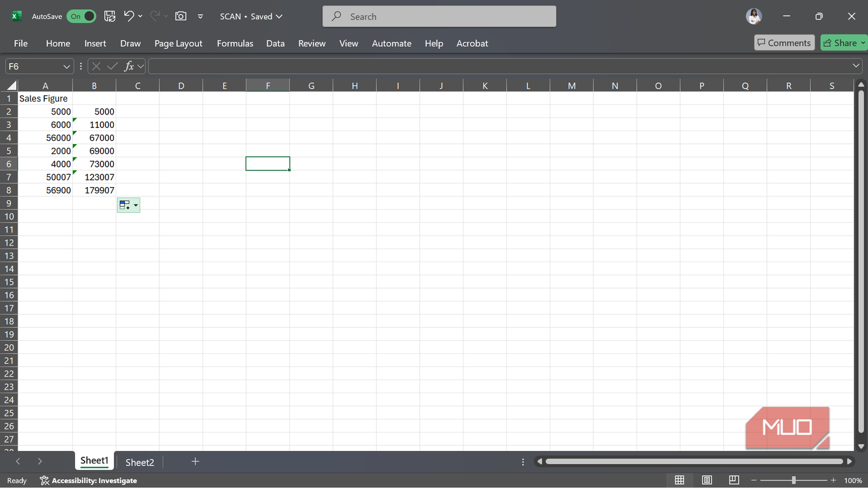Click Accessibility: Investigate in status bar
The image size is (868, 488).
tap(88, 481)
